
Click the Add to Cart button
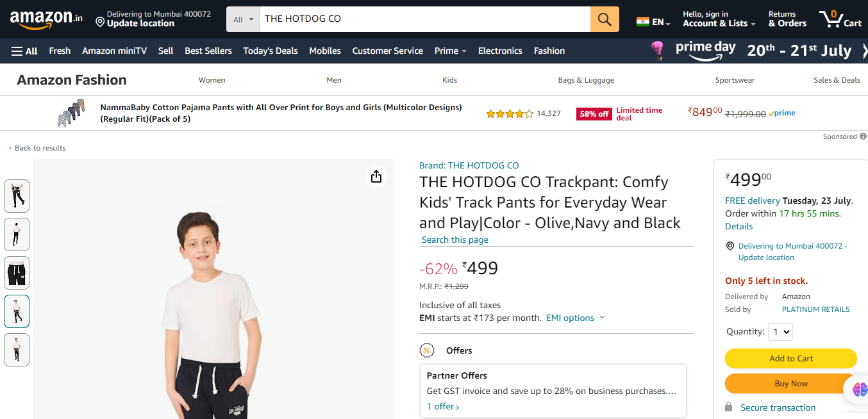point(790,359)
